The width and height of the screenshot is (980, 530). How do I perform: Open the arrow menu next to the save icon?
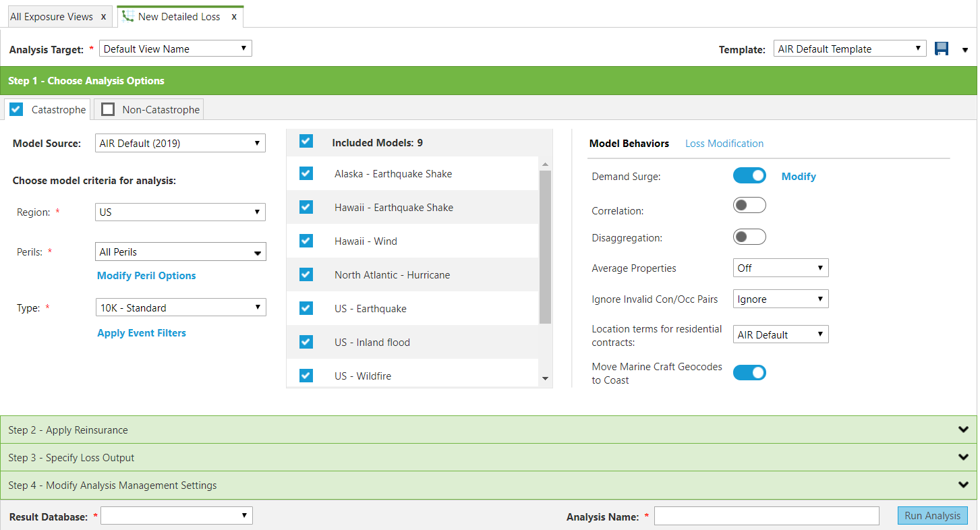[x=965, y=50]
